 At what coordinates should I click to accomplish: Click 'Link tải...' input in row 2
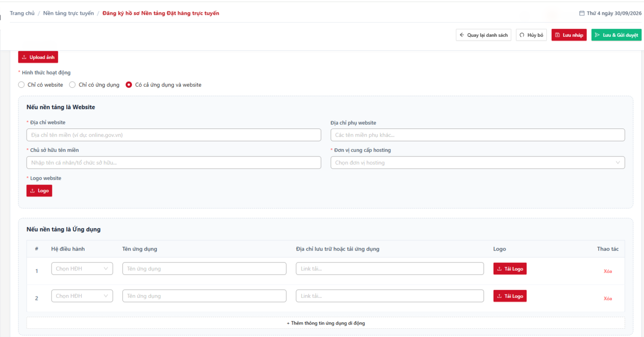pos(390,296)
